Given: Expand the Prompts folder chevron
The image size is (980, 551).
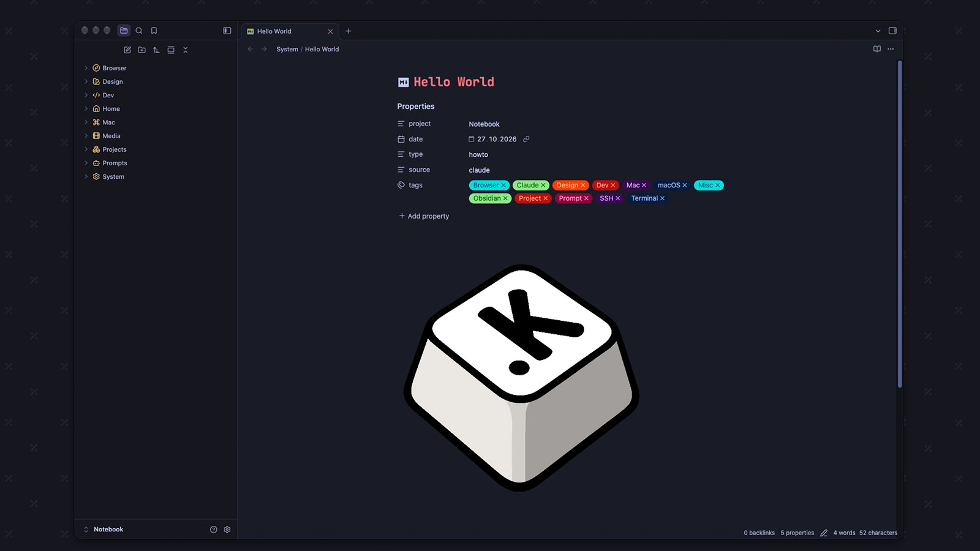Looking at the screenshot, I should point(86,163).
